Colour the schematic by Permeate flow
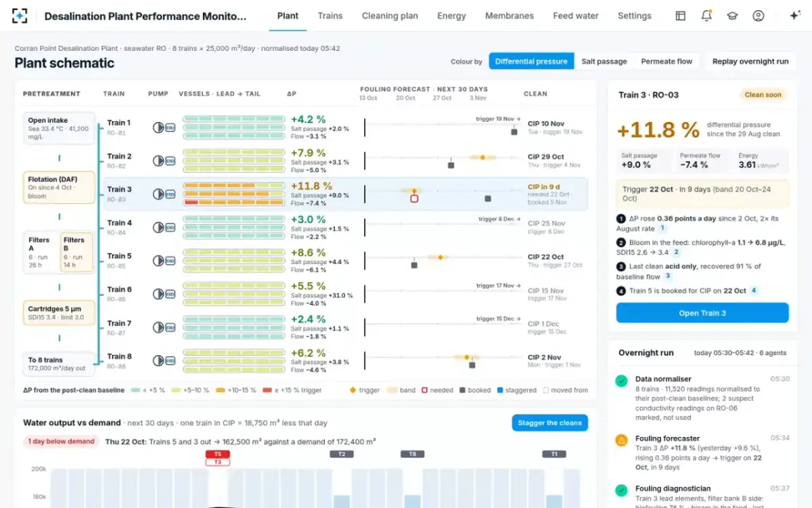Viewport: 812px width, 508px height. point(667,61)
